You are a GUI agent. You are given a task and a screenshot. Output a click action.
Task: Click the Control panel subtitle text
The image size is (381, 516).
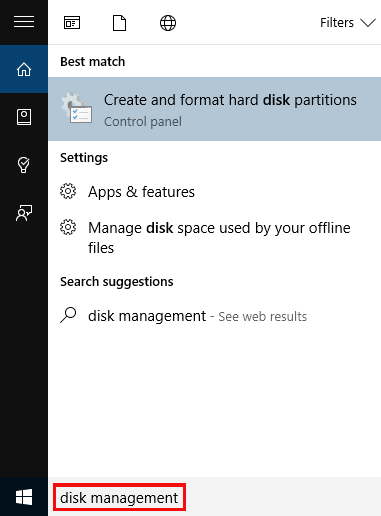click(x=143, y=122)
